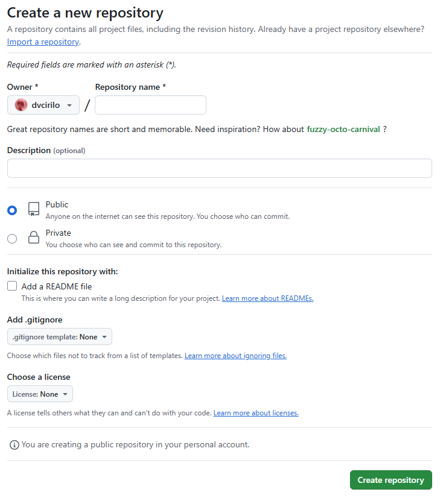Open the Import a repository link
Image resolution: width=446 pixels, height=504 pixels.
[42, 42]
